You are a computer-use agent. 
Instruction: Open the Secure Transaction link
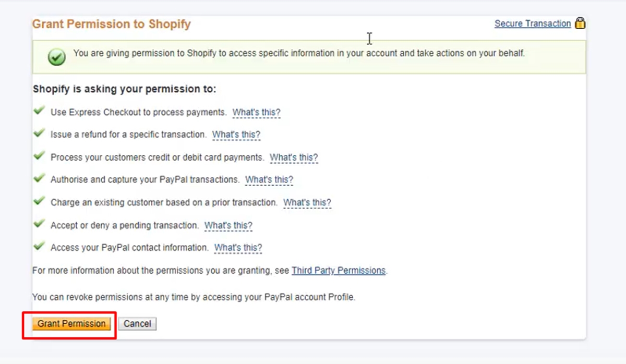tap(533, 23)
